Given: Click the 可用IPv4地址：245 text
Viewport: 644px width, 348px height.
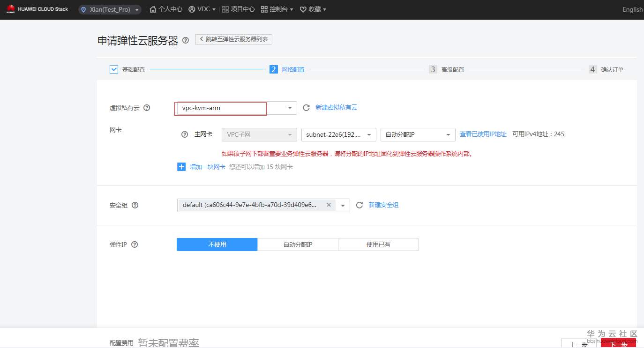Looking at the screenshot, I should pos(538,134).
